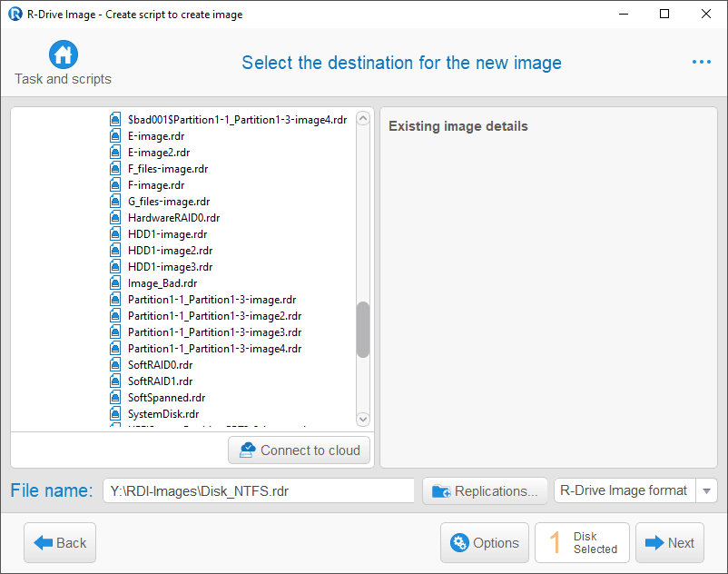Select the file name F-image.rdr
Viewport: 728px width, 574px height.
[x=156, y=185]
